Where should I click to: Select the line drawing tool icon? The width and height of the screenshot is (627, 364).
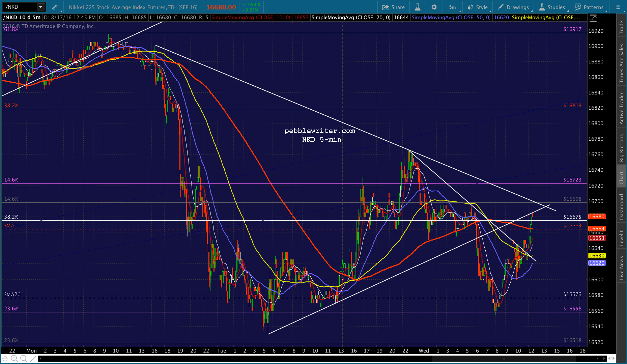(33, 359)
